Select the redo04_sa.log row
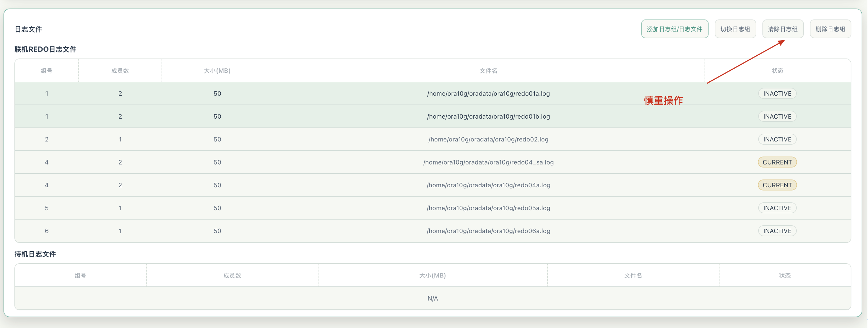Screen dimensions: 868x329 pyautogui.click(x=433, y=162)
